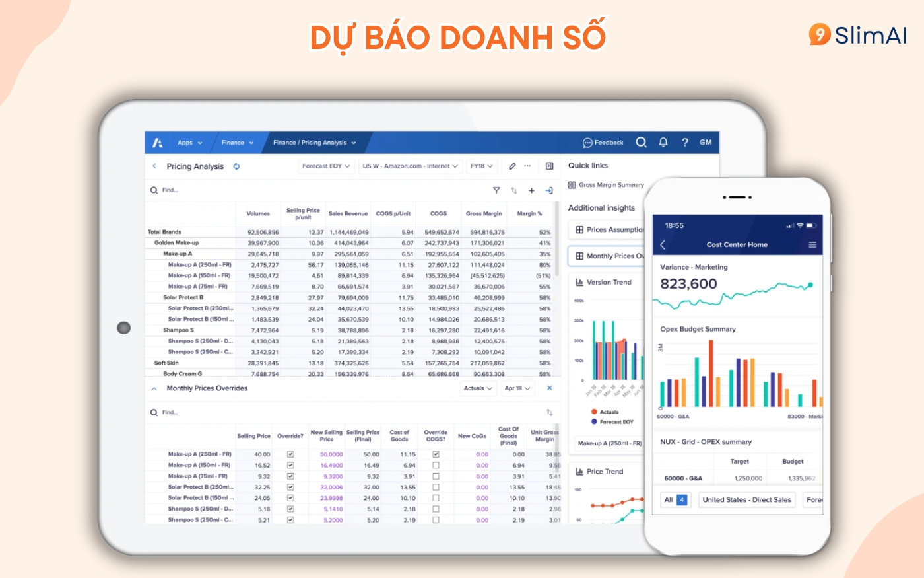Screen dimensions: 924x578
Task: Click the New Selling Price column header
Action: [x=327, y=435]
